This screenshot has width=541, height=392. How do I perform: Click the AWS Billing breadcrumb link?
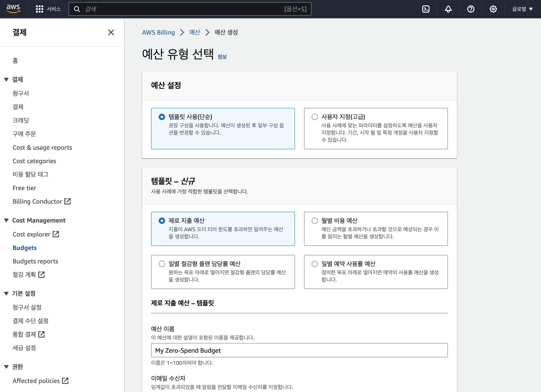point(158,32)
